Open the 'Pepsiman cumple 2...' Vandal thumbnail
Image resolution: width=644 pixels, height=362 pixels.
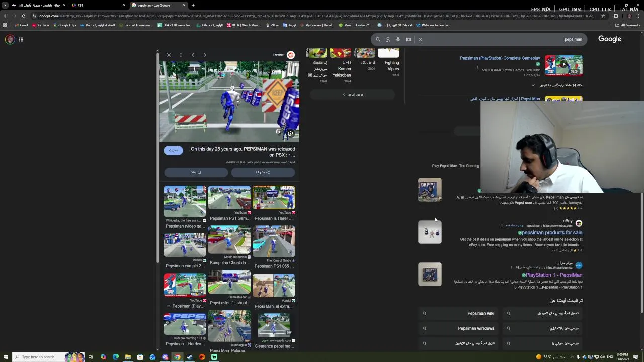click(185, 245)
